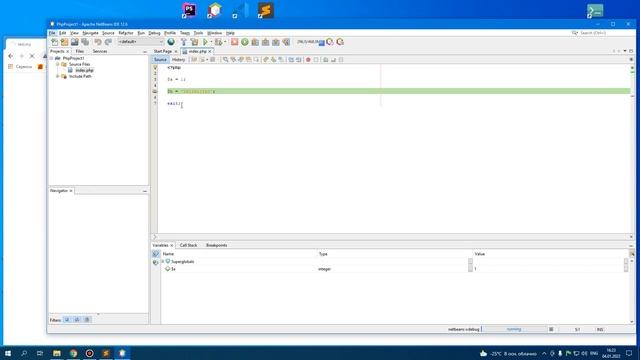Click the red Start Macro Recording icon

click(309, 60)
